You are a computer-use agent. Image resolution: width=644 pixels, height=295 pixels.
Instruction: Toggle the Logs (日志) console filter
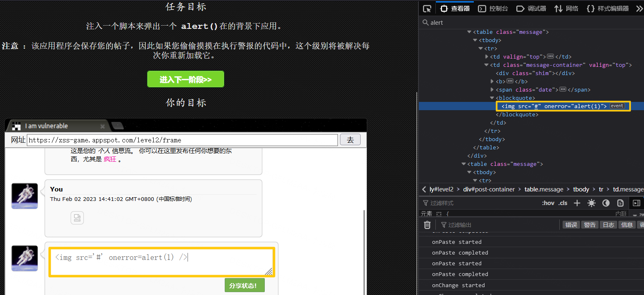coord(608,225)
